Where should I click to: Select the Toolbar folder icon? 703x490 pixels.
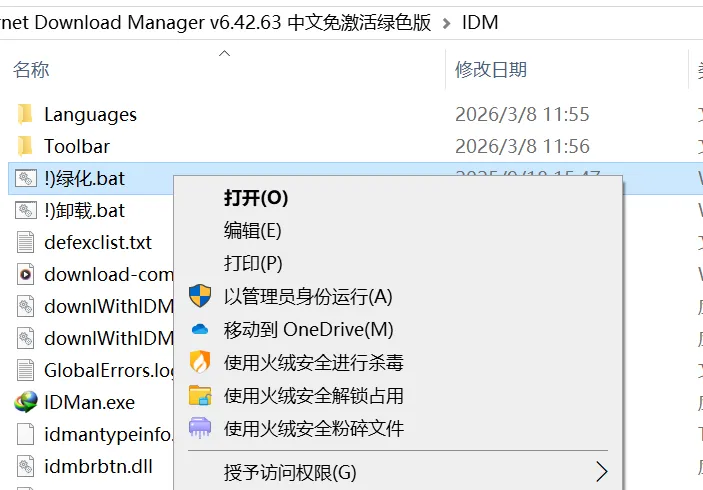pyautogui.click(x=25, y=146)
